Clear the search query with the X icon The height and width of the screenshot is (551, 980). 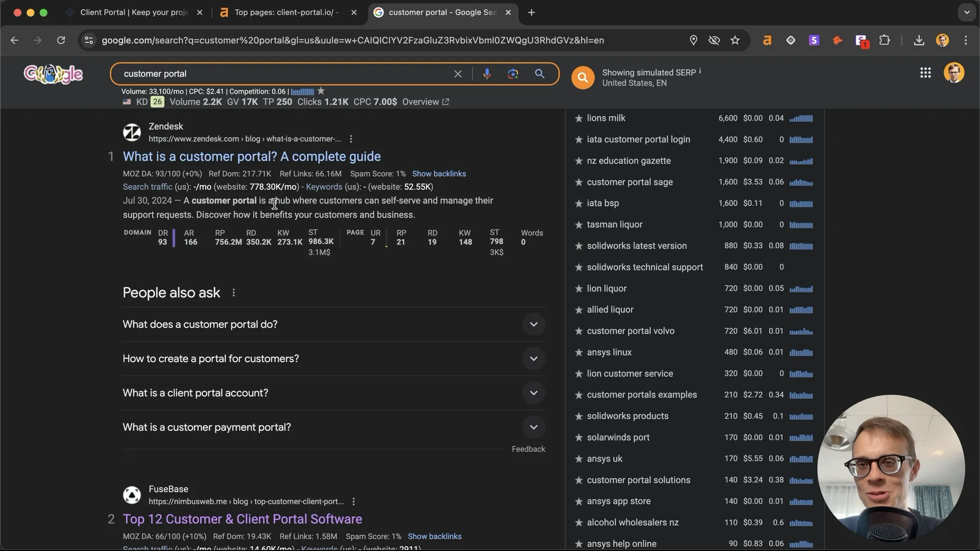[x=458, y=74]
